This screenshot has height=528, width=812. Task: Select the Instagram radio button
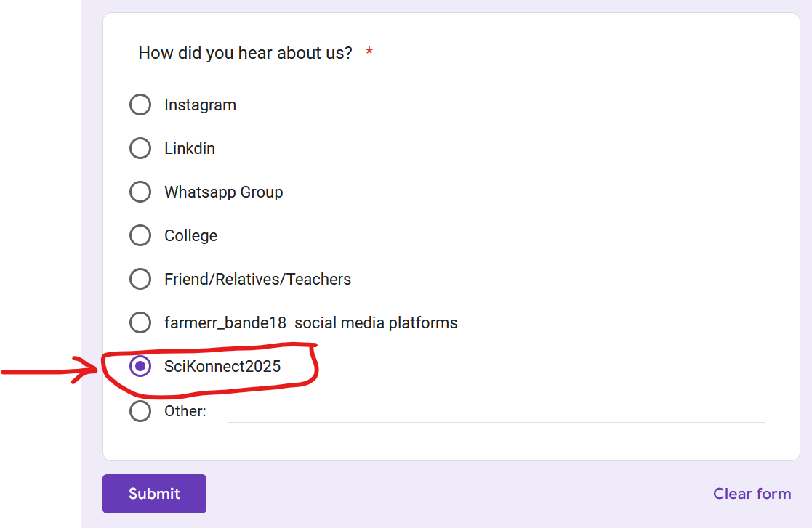click(140, 105)
